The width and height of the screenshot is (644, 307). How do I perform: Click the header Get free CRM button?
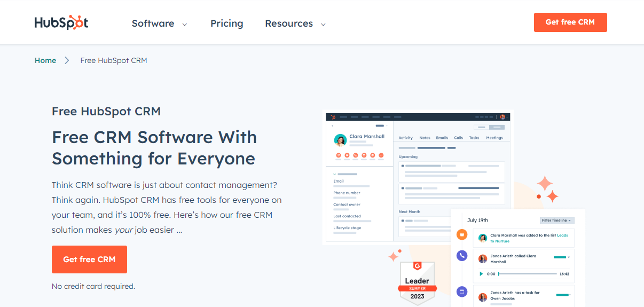click(x=570, y=22)
